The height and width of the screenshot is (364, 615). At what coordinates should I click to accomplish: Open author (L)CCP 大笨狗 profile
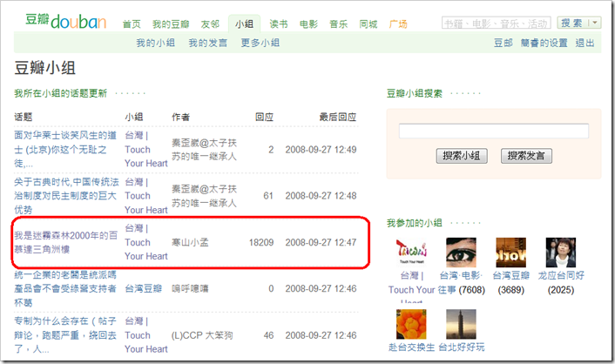(202, 335)
